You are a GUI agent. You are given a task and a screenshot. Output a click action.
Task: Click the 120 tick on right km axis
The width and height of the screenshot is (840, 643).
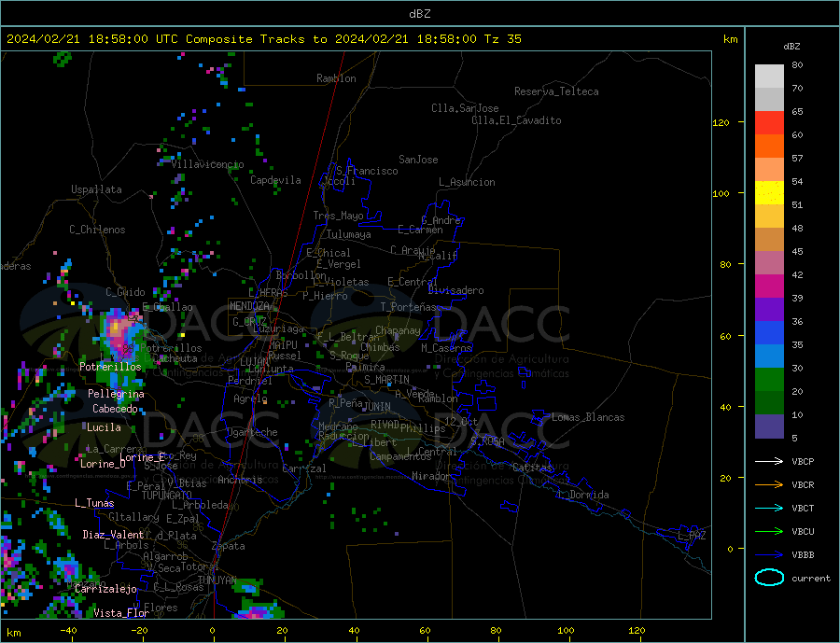[x=721, y=122]
